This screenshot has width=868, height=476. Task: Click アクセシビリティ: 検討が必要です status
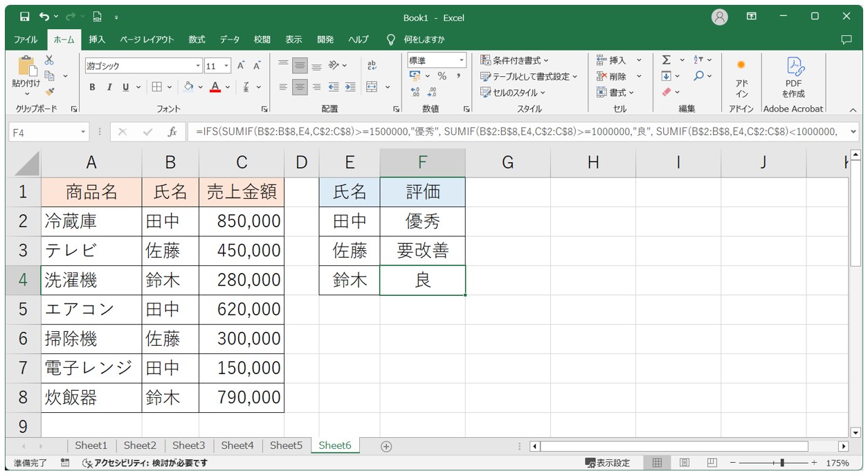(x=145, y=463)
